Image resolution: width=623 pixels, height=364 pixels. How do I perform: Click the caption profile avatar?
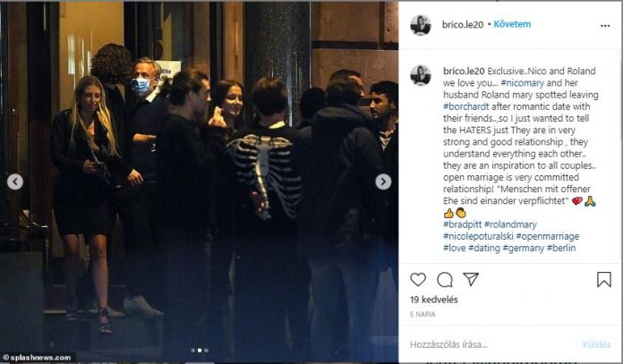421,75
